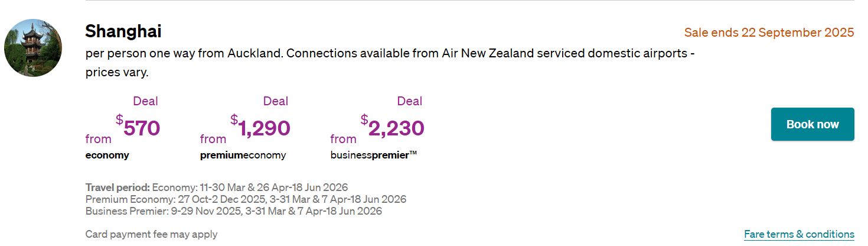Click the Sale ends 22 September 2025 notice
Viewport: 868px width, 246px height.
(769, 33)
